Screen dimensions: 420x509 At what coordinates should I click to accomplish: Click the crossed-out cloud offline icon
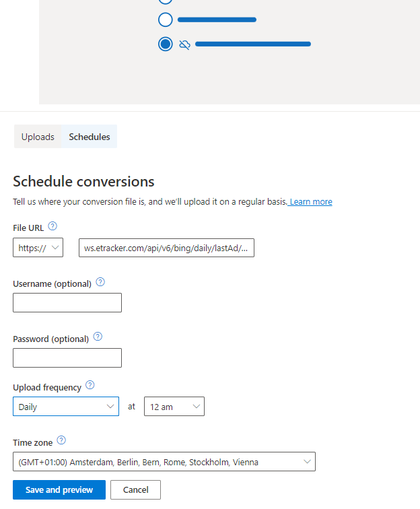click(x=184, y=44)
